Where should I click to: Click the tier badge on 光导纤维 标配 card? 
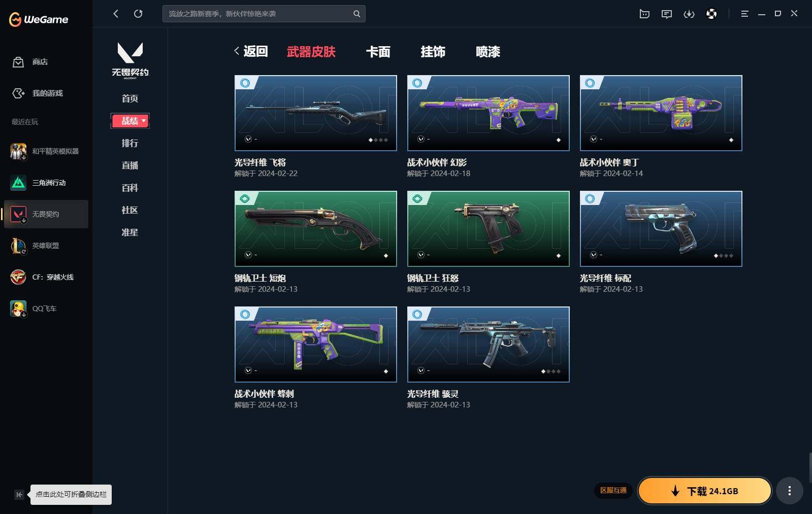click(x=591, y=198)
